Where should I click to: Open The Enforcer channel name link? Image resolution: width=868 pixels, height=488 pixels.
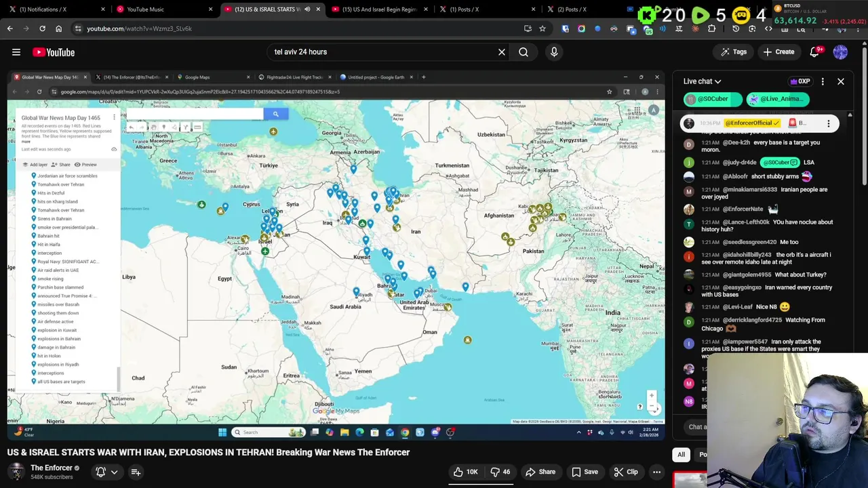point(52,468)
